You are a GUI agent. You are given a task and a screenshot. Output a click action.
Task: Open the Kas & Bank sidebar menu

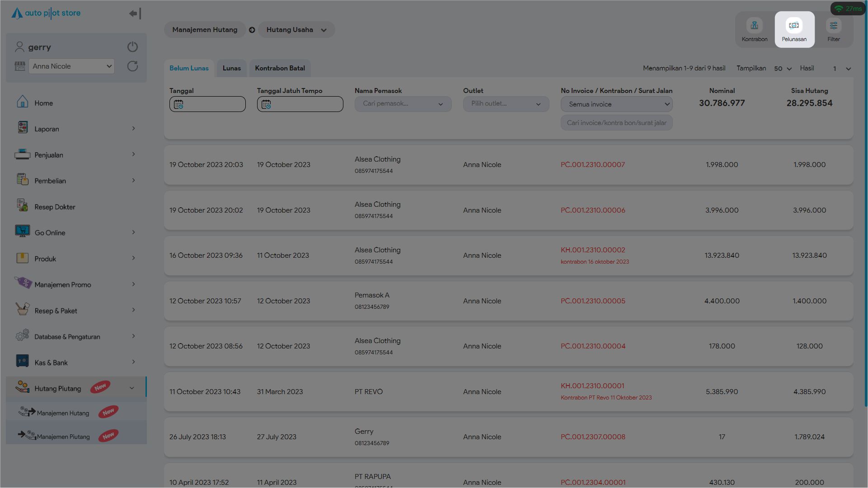pyautogui.click(x=51, y=363)
